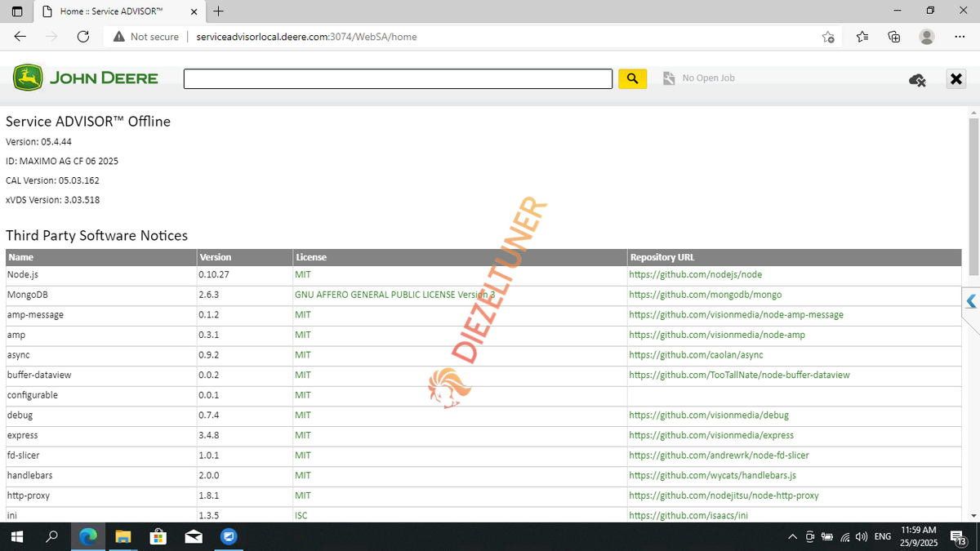Open the Collections icon in the toolbar
The width and height of the screenshot is (980, 551).
[x=894, y=37]
